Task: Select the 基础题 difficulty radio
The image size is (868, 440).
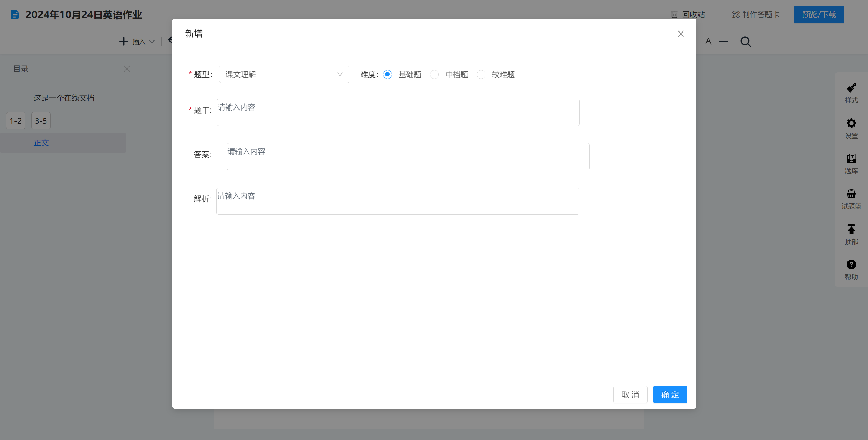Action: click(x=387, y=74)
